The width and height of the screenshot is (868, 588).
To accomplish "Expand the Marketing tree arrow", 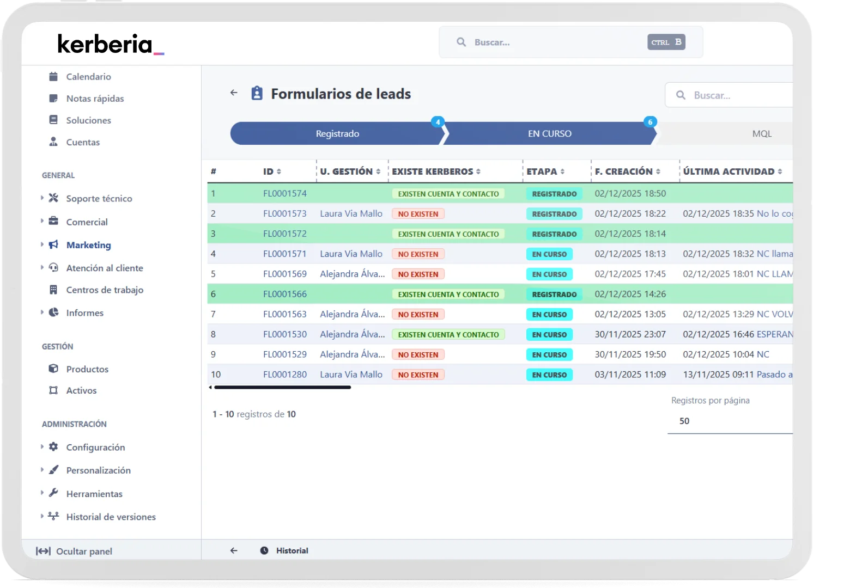I will (x=42, y=244).
